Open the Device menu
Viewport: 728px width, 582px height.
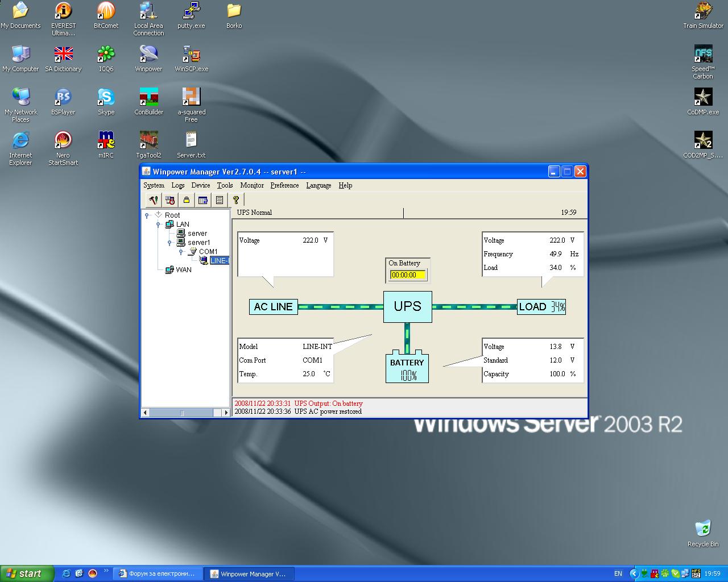tap(201, 185)
